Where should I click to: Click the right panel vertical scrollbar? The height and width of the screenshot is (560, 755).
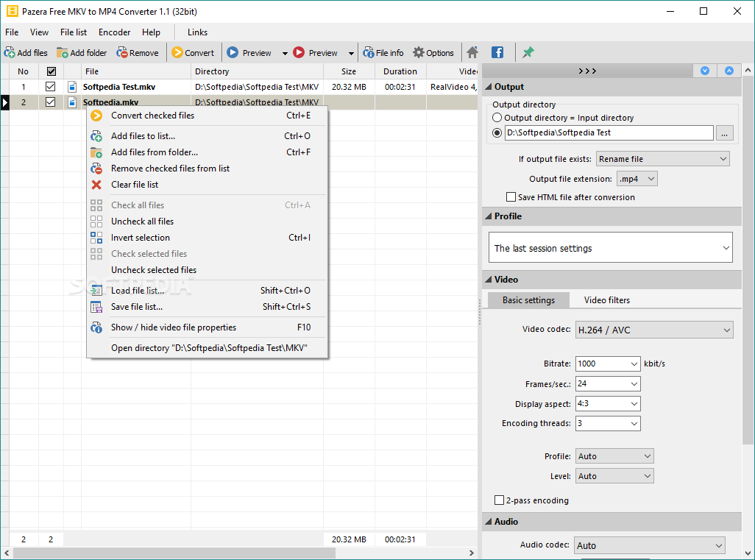pos(748,260)
